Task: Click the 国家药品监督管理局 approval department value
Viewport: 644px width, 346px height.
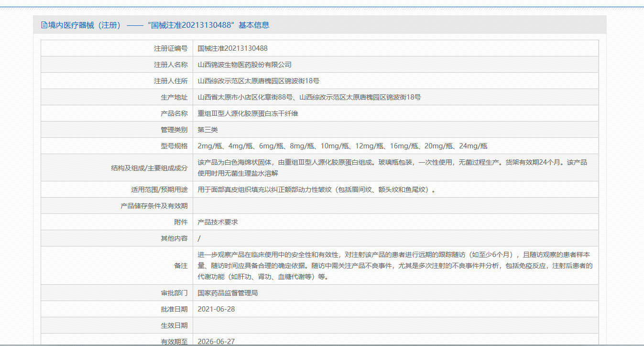Action: [228, 293]
